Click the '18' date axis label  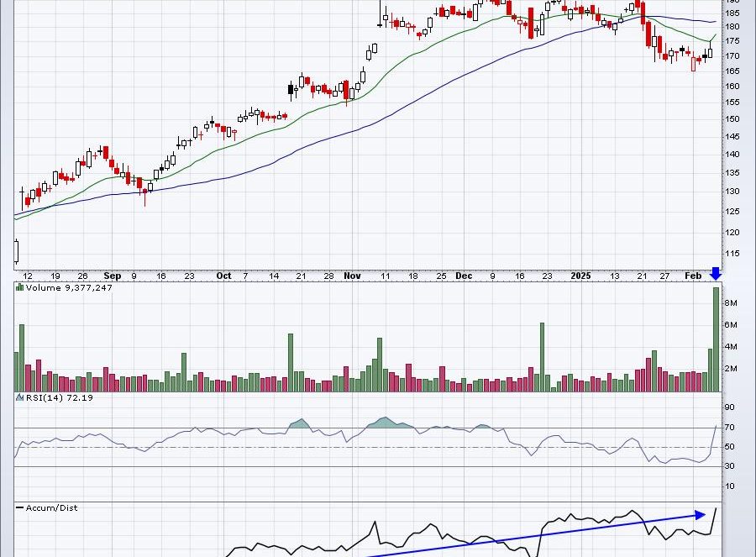pos(413,276)
